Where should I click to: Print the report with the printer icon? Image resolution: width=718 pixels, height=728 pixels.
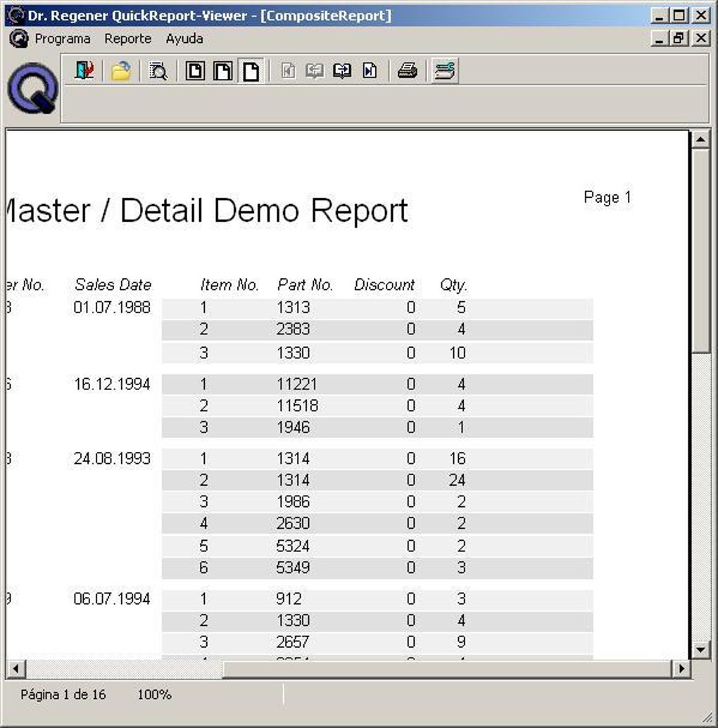[x=408, y=70]
